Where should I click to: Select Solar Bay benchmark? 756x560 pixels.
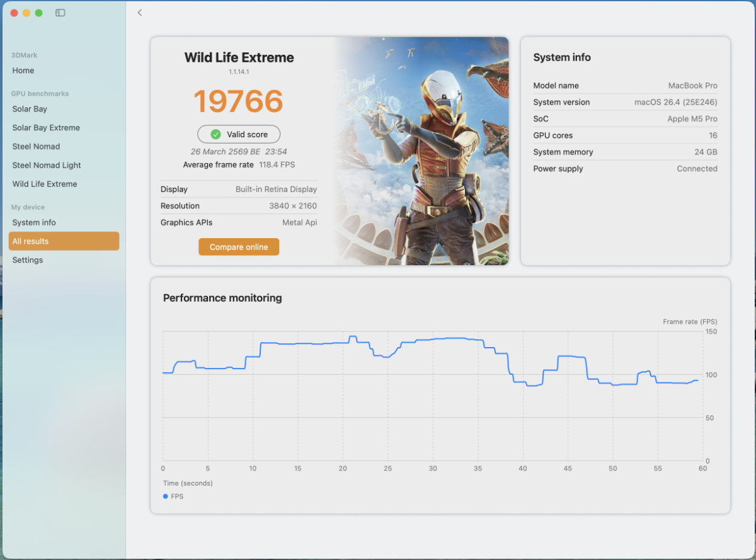coord(30,109)
